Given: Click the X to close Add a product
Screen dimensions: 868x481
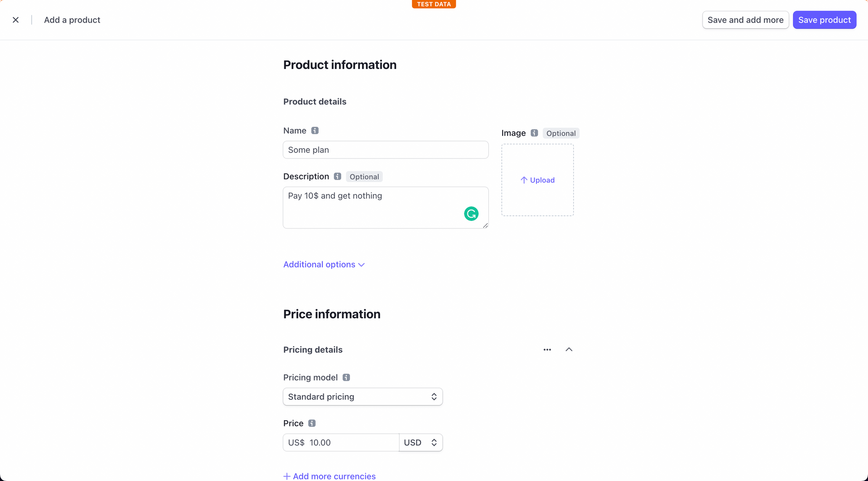Looking at the screenshot, I should [16, 20].
